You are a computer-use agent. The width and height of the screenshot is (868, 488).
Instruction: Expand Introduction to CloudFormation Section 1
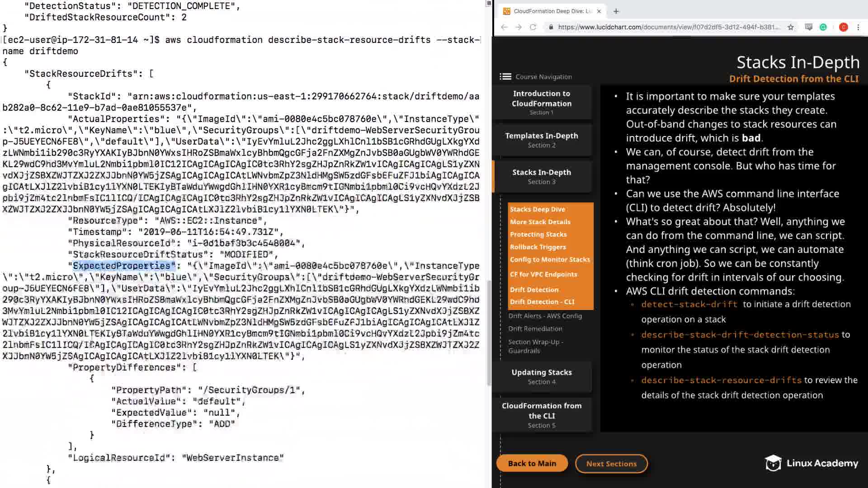point(542,103)
